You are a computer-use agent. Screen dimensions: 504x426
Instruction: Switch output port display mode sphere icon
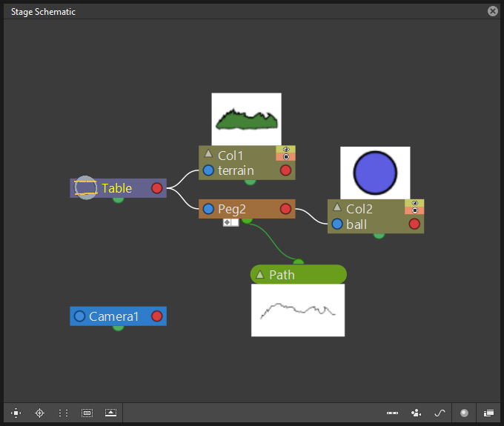coord(464,413)
